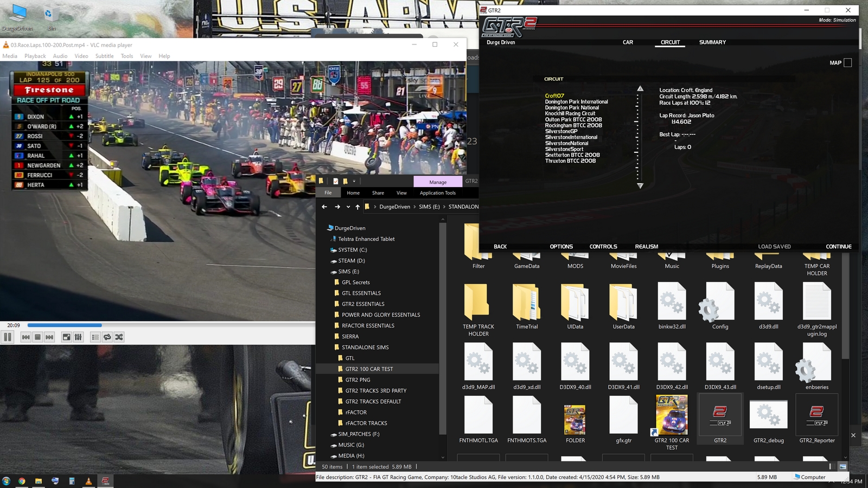Go forward in File Explorer
Screen dimensions: 868x488
[337, 207]
